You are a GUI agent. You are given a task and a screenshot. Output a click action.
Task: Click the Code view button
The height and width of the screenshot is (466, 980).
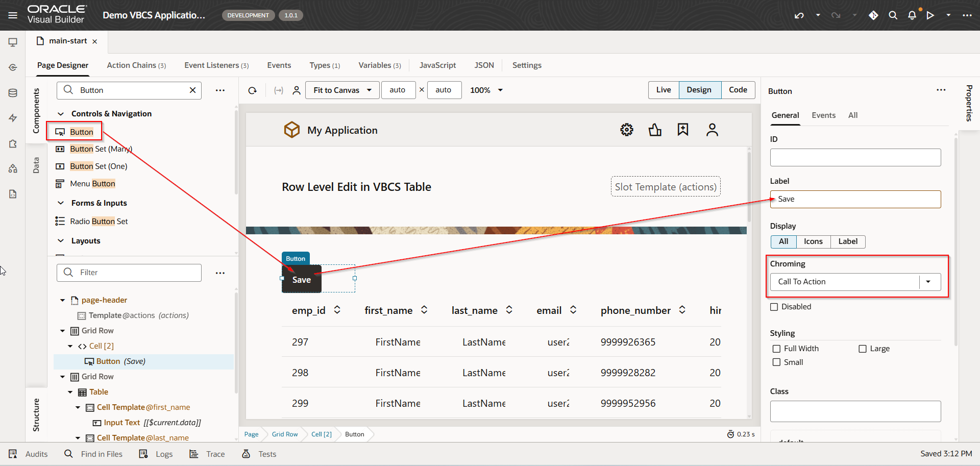(x=738, y=90)
